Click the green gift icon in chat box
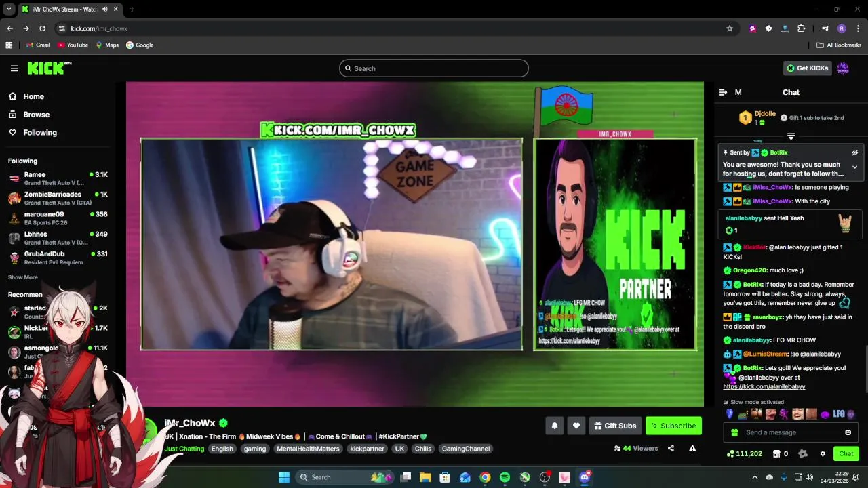This screenshot has width=868, height=488. pos(734,432)
